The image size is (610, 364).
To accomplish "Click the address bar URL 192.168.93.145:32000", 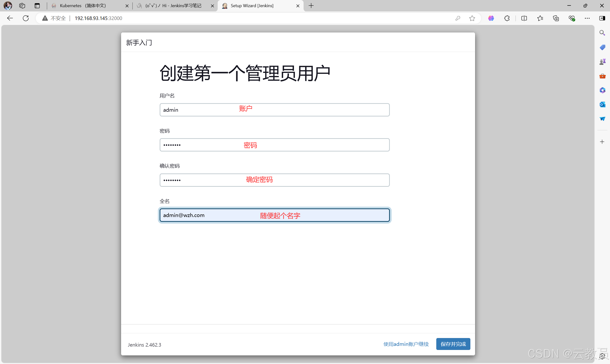I will [x=98, y=18].
